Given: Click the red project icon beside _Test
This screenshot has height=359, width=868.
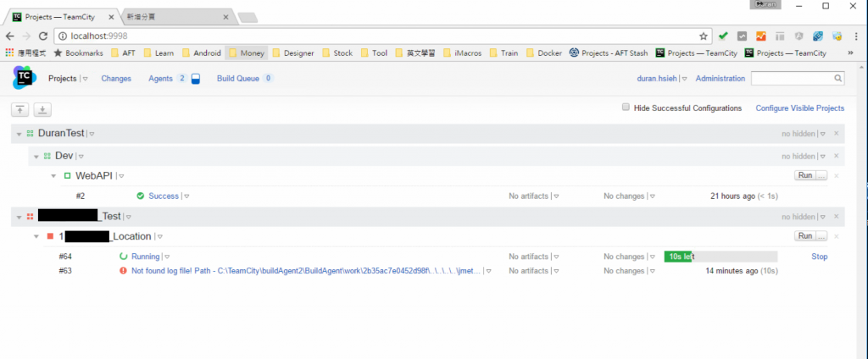Looking at the screenshot, I should (30, 217).
